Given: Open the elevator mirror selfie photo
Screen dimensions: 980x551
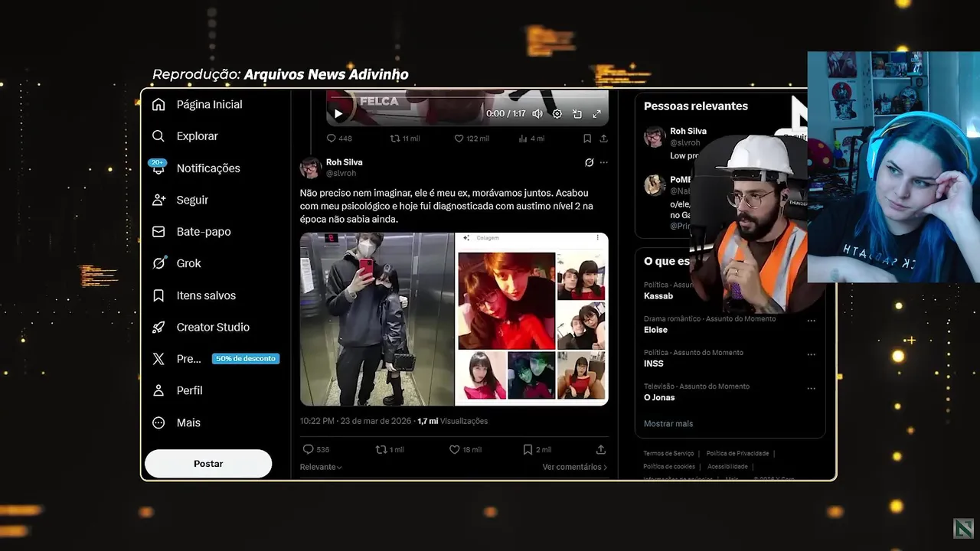Looking at the screenshot, I should pos(377,319).
